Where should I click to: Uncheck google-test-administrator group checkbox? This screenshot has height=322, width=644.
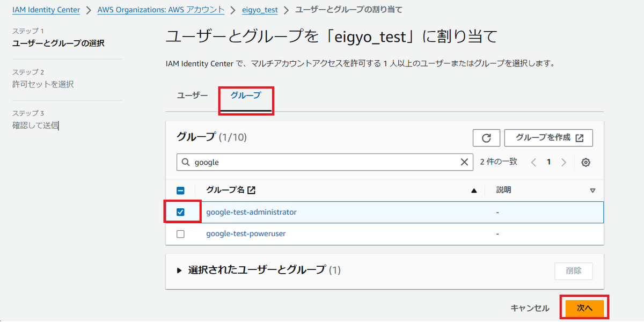tap(180, 212)
